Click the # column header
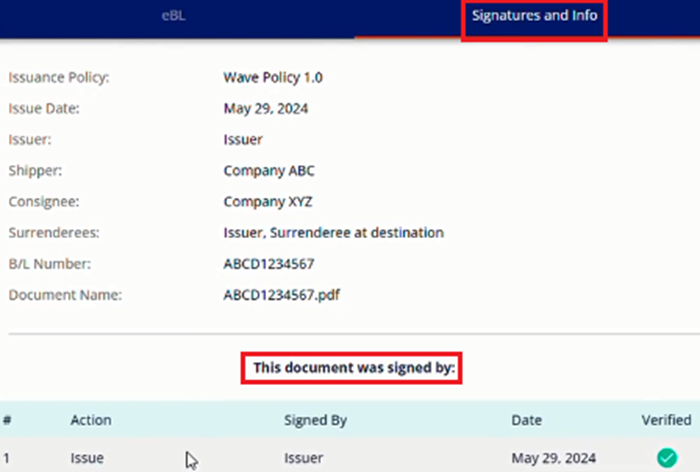This screenshot has width=700, height=472. pyautogui.click(x=7, y=420)
